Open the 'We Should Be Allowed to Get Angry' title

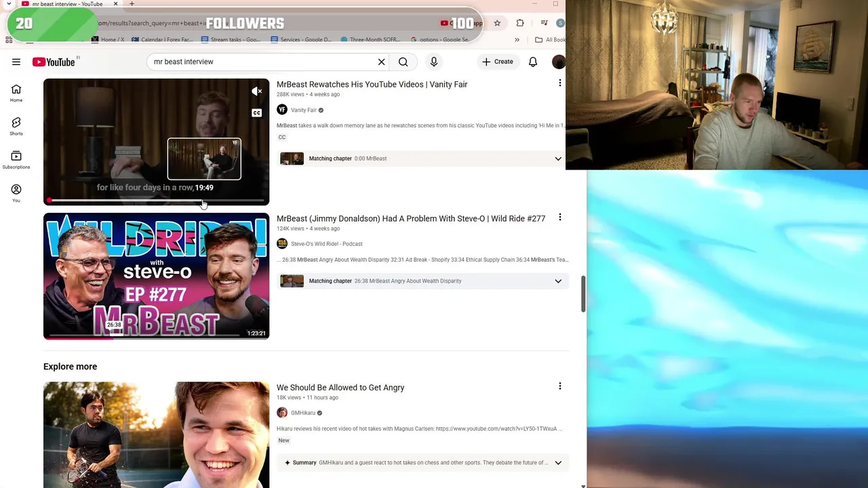(340, 388)
